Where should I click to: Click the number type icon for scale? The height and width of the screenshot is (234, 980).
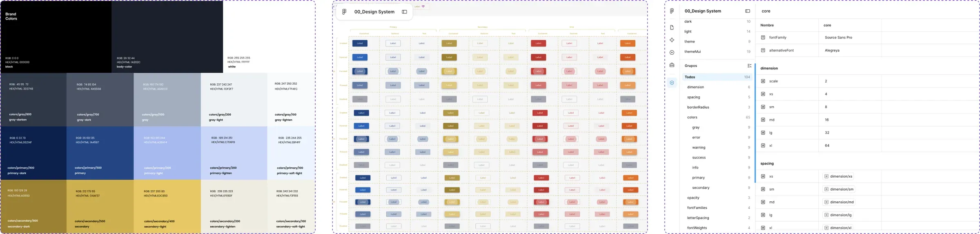763,81
